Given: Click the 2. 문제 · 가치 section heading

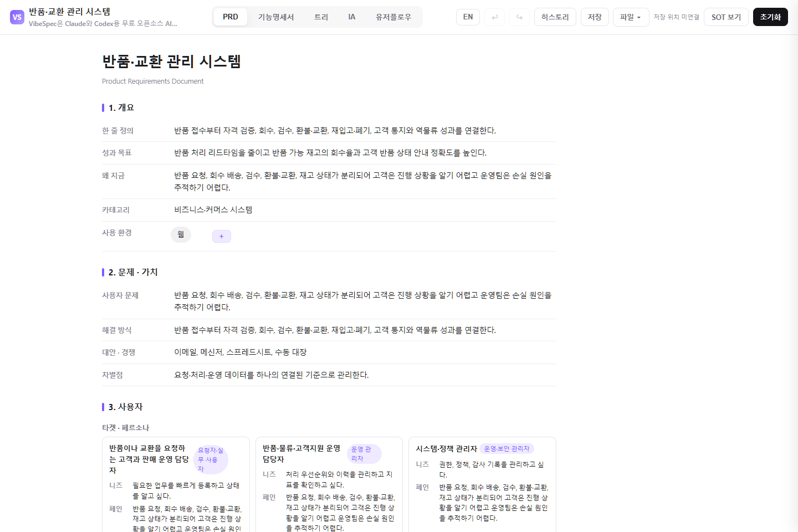Looking at the screenshot, I should click(133, 272).
